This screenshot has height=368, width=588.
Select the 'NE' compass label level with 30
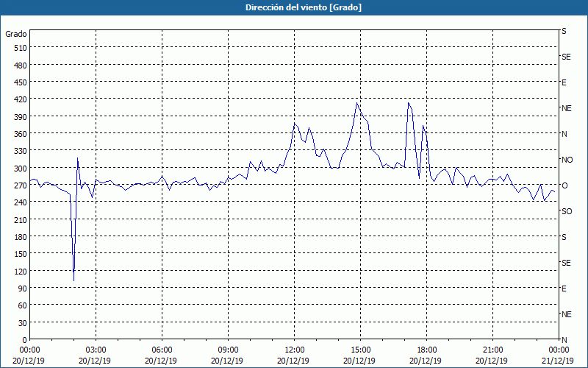[x=566, y=314]
